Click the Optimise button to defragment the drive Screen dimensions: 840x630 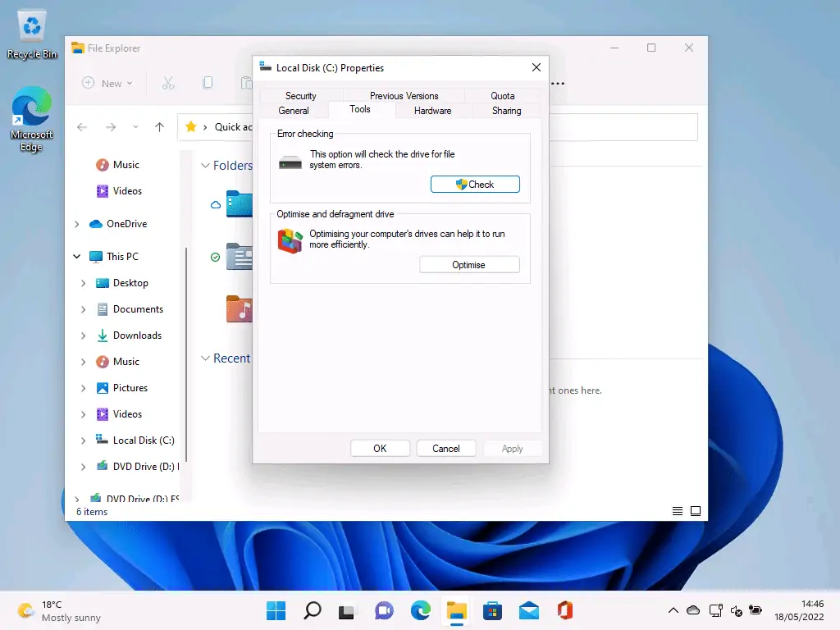pos(469,264)
